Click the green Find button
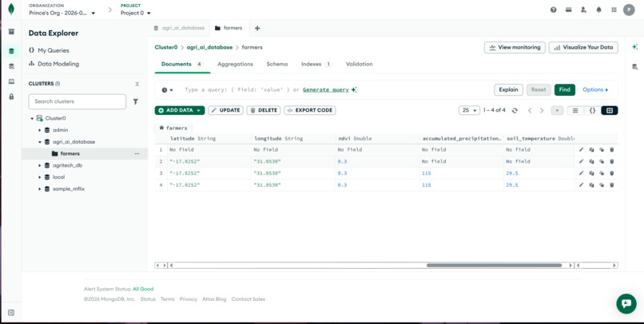644x324 pixels. pos(565,90)
